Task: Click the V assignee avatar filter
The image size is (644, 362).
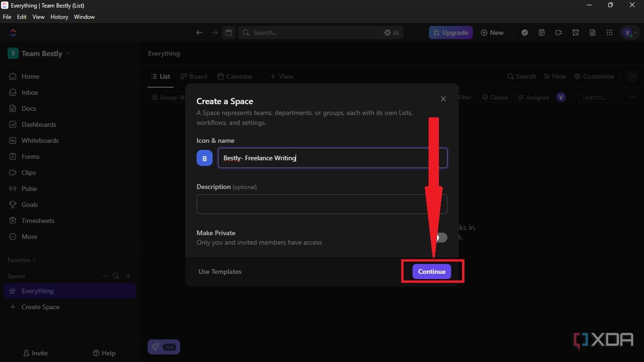Action: tap(561, 97)
